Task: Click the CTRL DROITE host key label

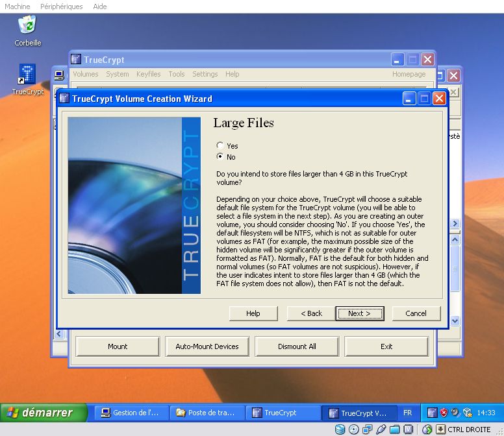Action: pos(469,430)
